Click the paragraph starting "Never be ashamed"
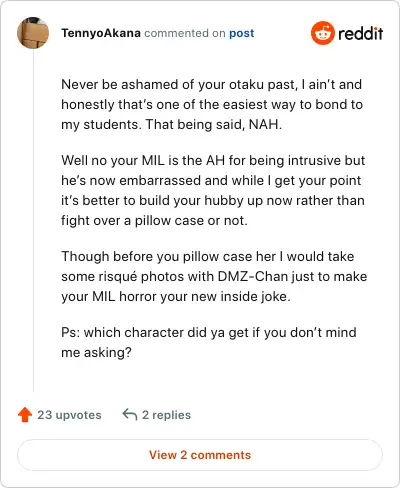 (212, 104)
